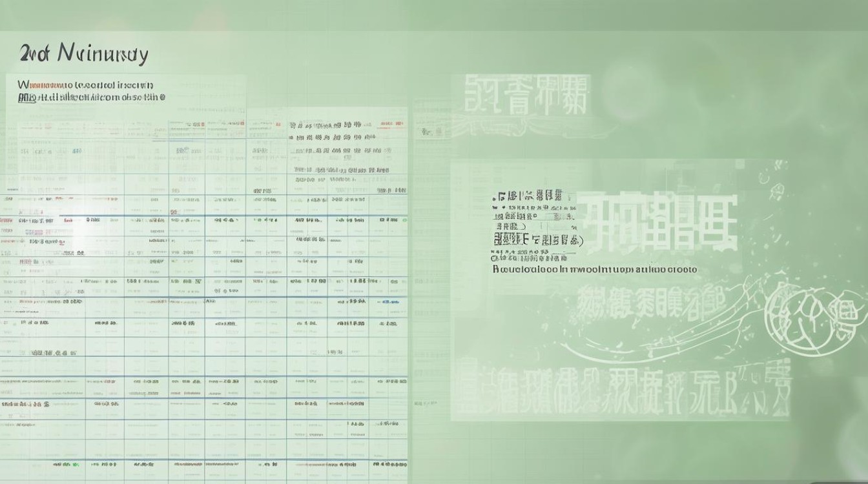Switch to the '2nd Nunnery' heading tab
This screenshot has width=868, height=484.
click(81, 54)
